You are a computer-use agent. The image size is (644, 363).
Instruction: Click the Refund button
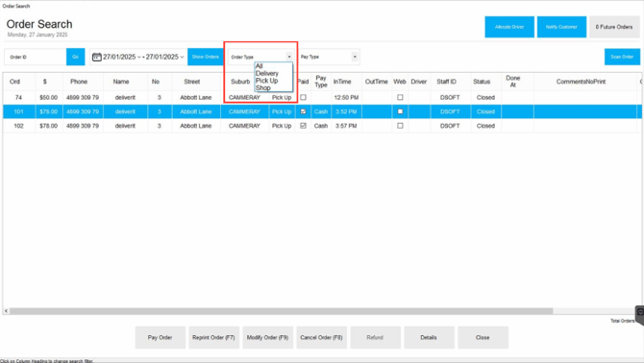tap(375, 338)
